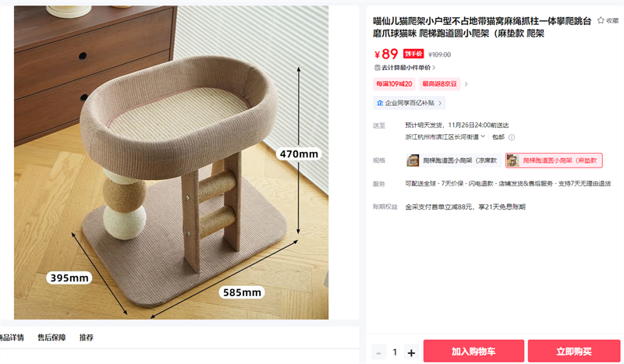Switch to the 售后保障 tab
The width and height of the screenshot is (624, 364).
pyautogui.click(x=51, y=337)
